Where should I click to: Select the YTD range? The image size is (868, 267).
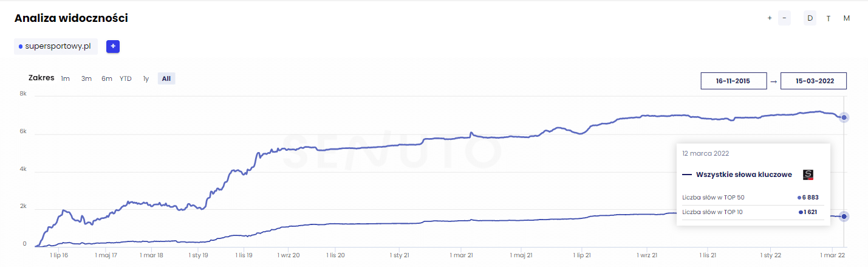click(126, 78)
